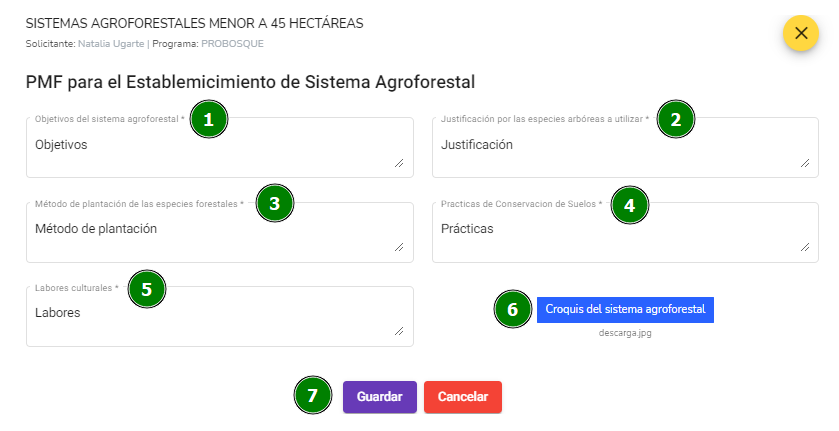Focus the Justificación por las especies field
The image size is (839, 431).
coord(626,148)
